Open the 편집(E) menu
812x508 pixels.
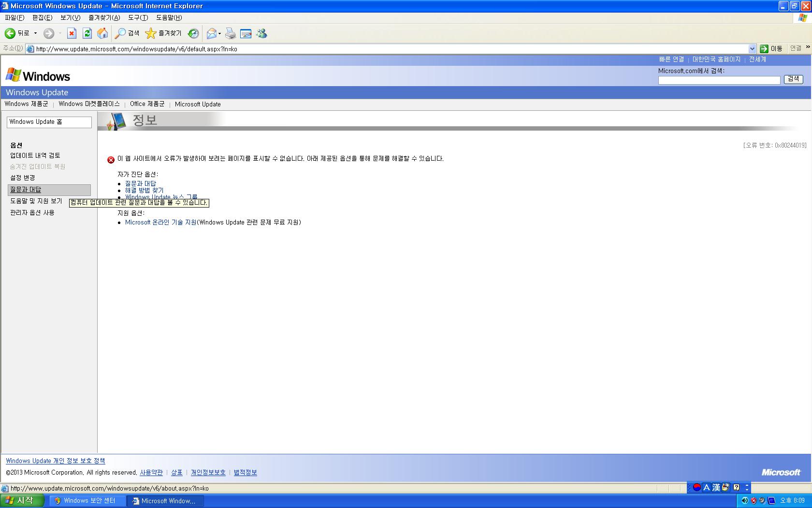coord(42,17)
